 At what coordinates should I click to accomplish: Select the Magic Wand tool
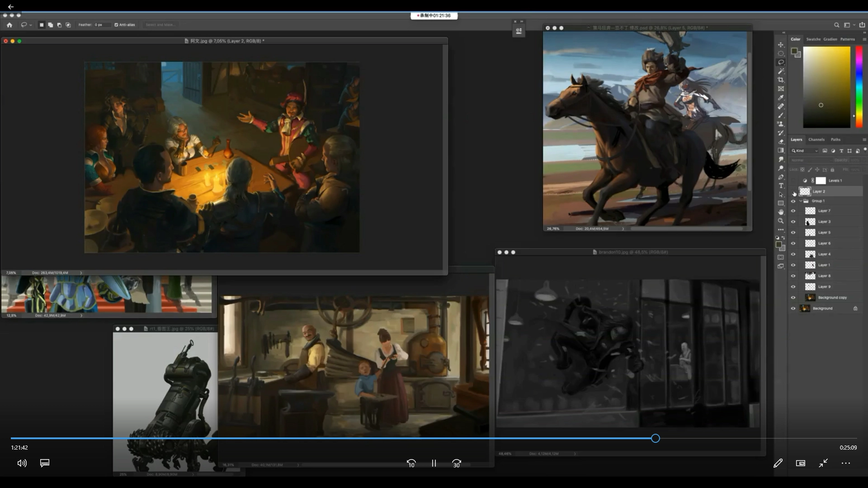coord(781,71)
